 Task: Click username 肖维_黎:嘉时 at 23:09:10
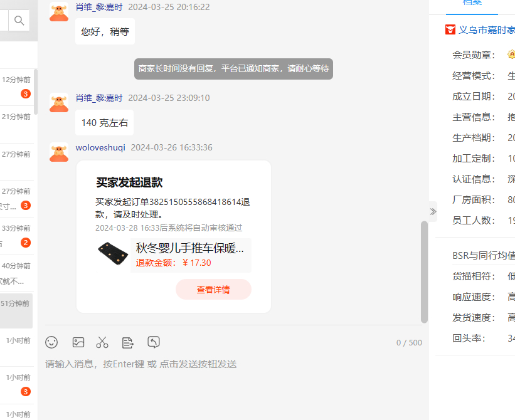point(99,98)
